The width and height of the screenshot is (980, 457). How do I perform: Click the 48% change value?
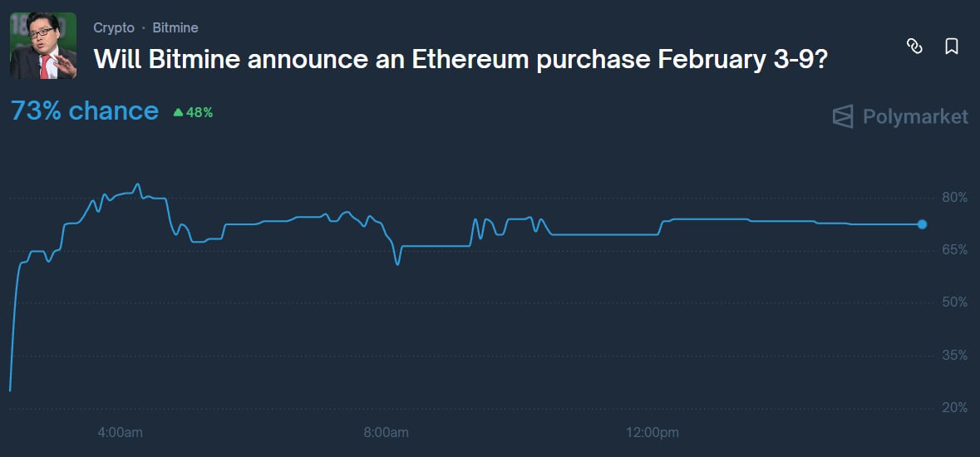click(x=199, y=112)
